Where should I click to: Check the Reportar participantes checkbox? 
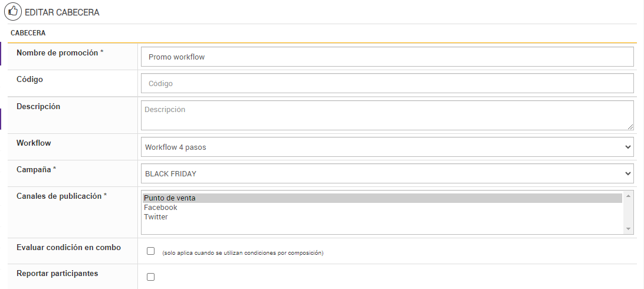(x=151, y=277)
